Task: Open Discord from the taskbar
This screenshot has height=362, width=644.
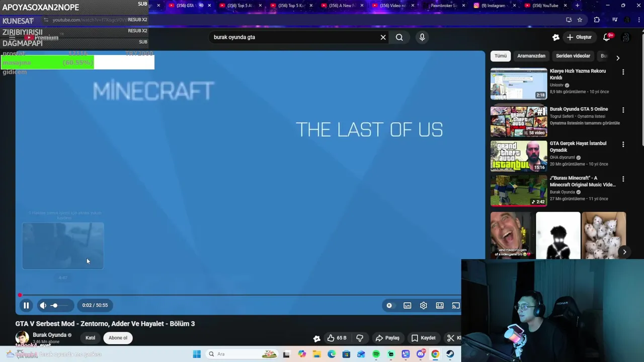Action: 421,354
